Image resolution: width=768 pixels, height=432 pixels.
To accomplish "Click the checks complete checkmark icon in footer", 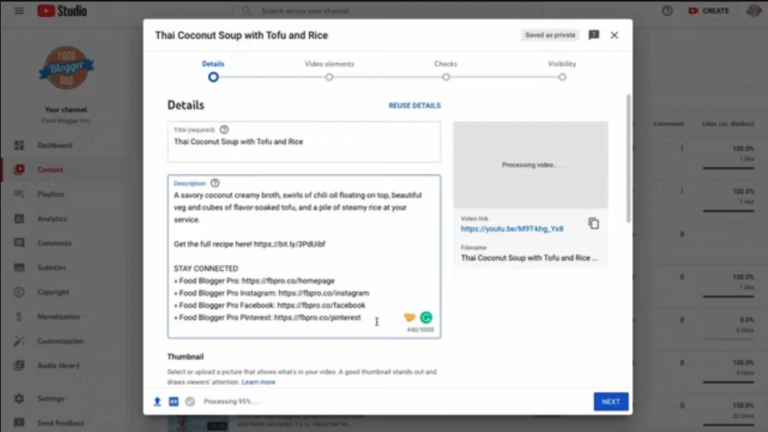I will [189, 401].
